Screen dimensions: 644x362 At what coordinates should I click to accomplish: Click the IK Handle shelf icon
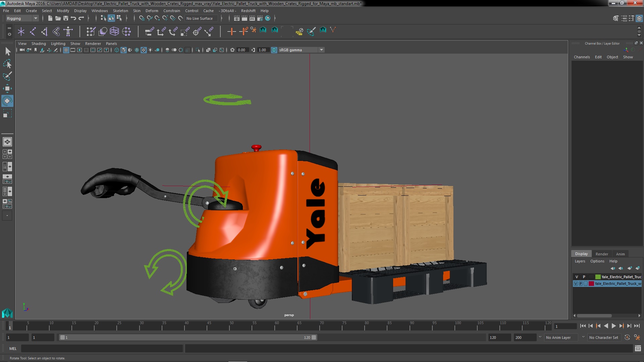[x=45, y=32]
